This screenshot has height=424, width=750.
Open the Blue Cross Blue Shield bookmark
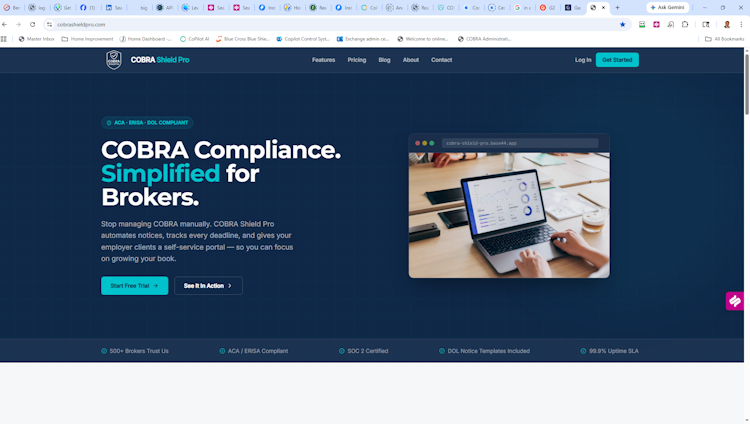(243, 39)
